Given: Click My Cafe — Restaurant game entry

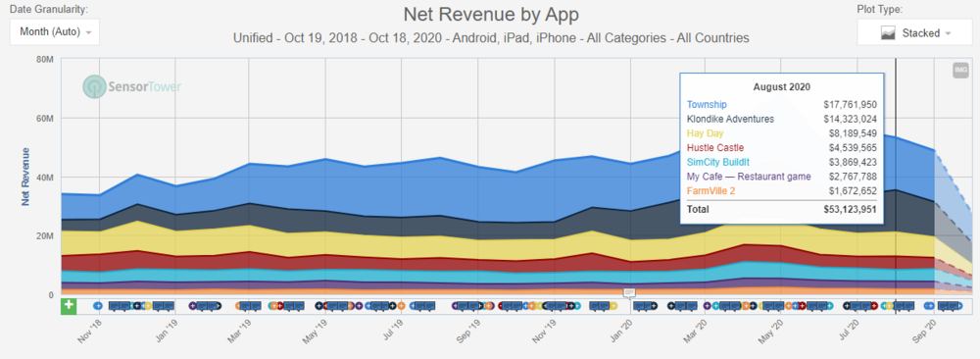Looking at the screenshot, I should (x=749, y=177).
